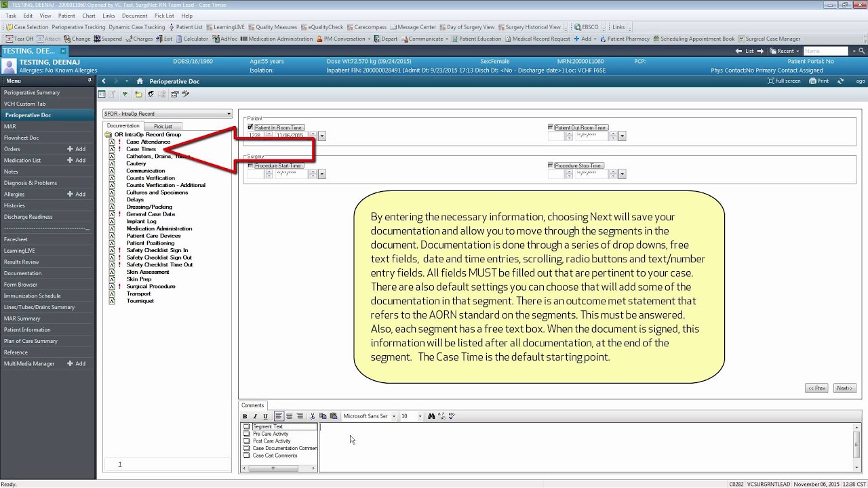This screenshot has width=868, height=488.
Task: Open the eQualityCheck view
Action: point(322,27)
